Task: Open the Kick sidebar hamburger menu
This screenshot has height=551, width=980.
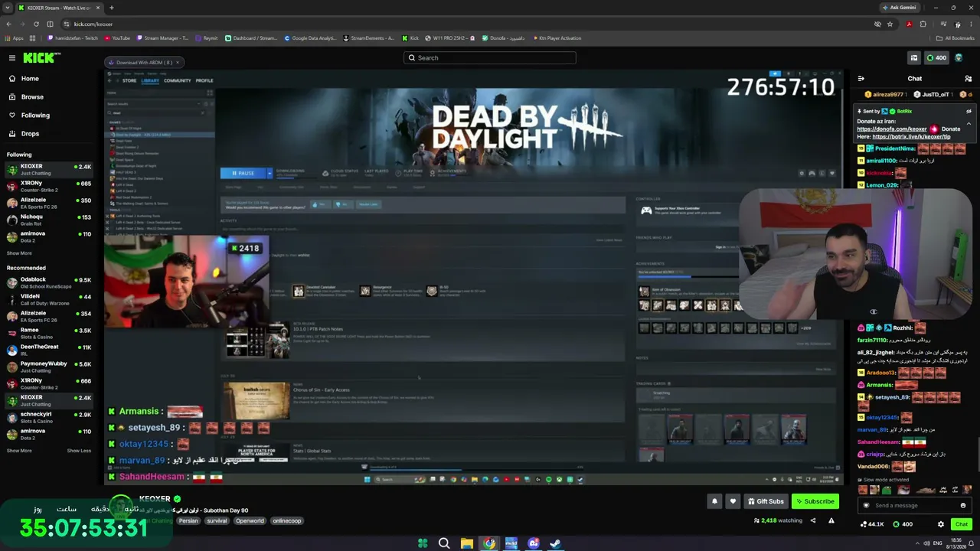Action: pos(12,57)
